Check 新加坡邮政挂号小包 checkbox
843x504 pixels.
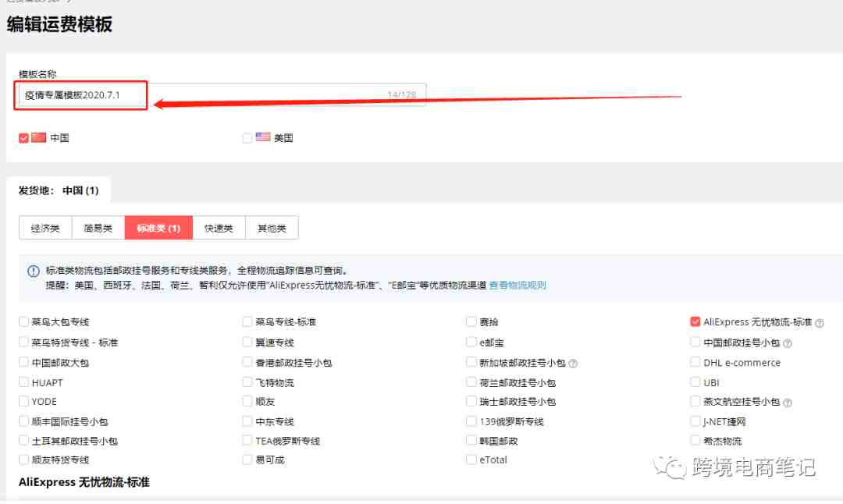471,362
